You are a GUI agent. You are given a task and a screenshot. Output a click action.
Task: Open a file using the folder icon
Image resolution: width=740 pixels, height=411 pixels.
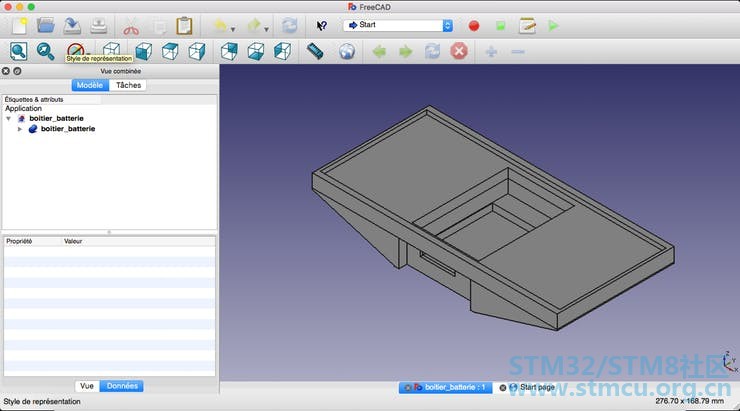(x=46, y=25)
